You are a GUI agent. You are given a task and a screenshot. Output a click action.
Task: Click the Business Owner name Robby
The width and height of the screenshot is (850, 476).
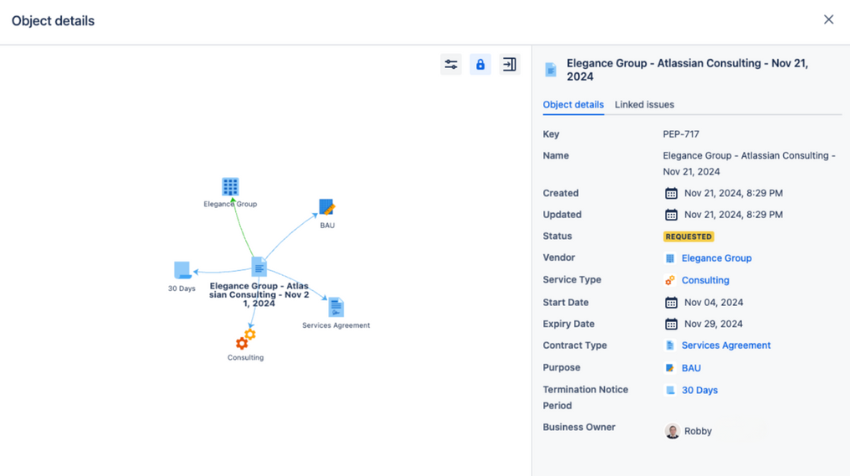[x=698, y=431]
